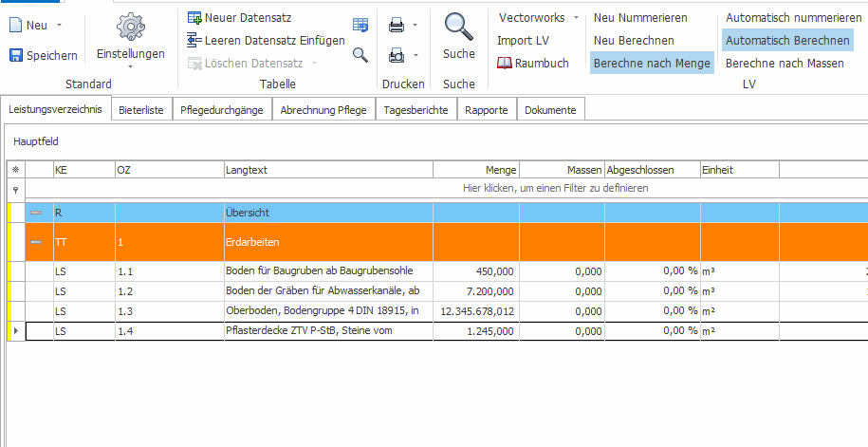This screenshot has height=447, width=868.
Task: Switch to the Leistungsverzeichnis tab
Action: pos(55,109)
